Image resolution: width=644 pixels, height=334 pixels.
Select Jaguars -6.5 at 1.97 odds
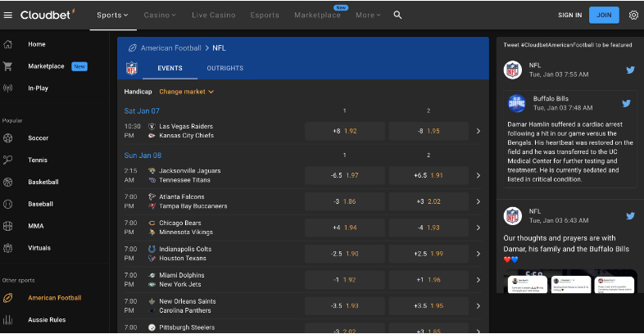coord(345,175)
